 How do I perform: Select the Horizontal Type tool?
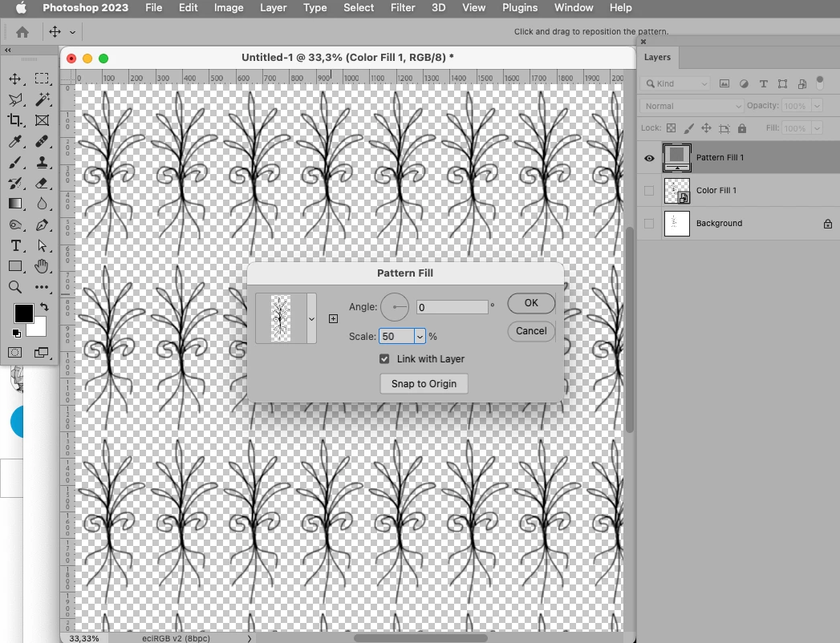point(15,246)
